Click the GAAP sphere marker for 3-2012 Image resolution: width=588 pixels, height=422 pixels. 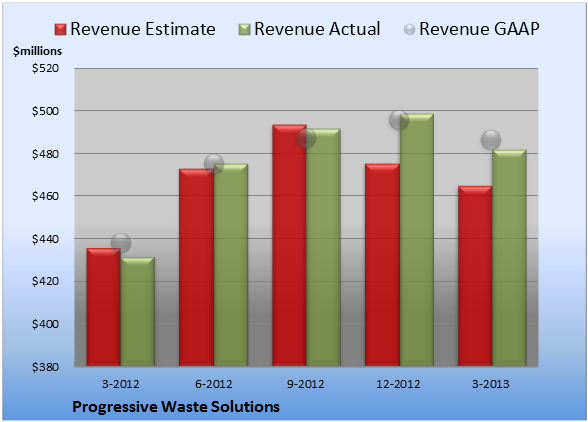121,243
